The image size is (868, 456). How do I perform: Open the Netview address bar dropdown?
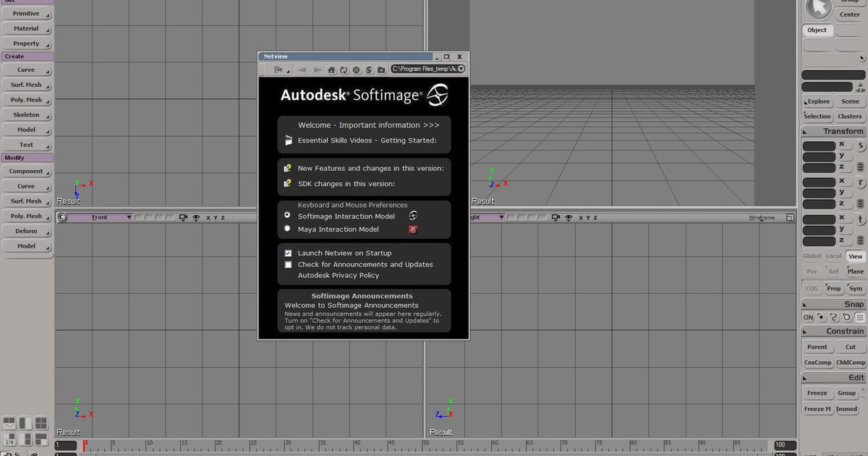click(x=460, y=69)
